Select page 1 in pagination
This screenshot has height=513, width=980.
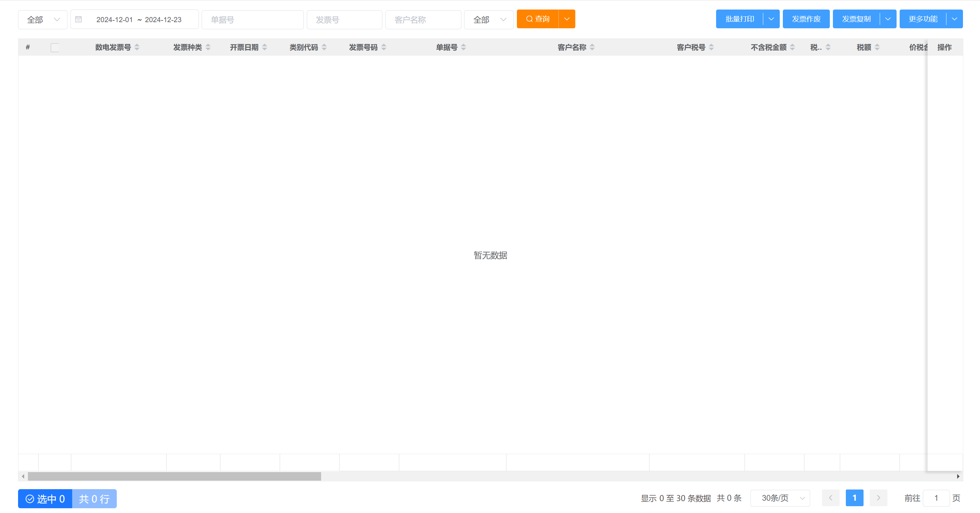click(x=854, y=498)
